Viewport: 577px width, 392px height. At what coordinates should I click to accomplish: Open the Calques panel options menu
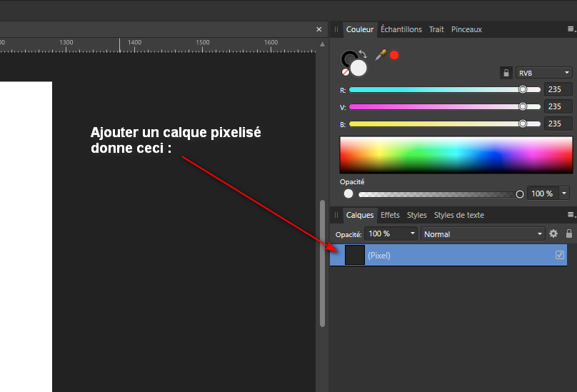pyautogui.click(x=571, y=215)
